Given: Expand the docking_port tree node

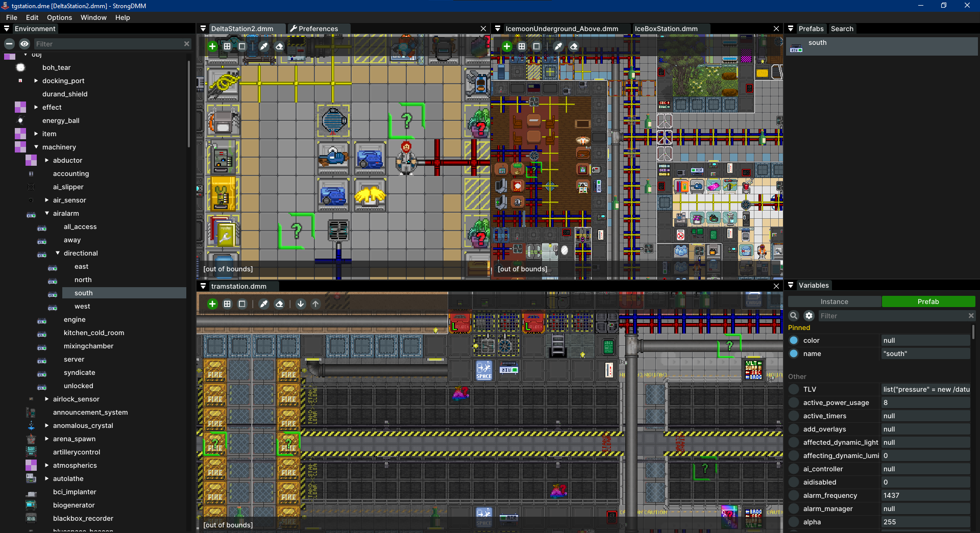Looking at the screenshot, I should (x=36, y=81).
